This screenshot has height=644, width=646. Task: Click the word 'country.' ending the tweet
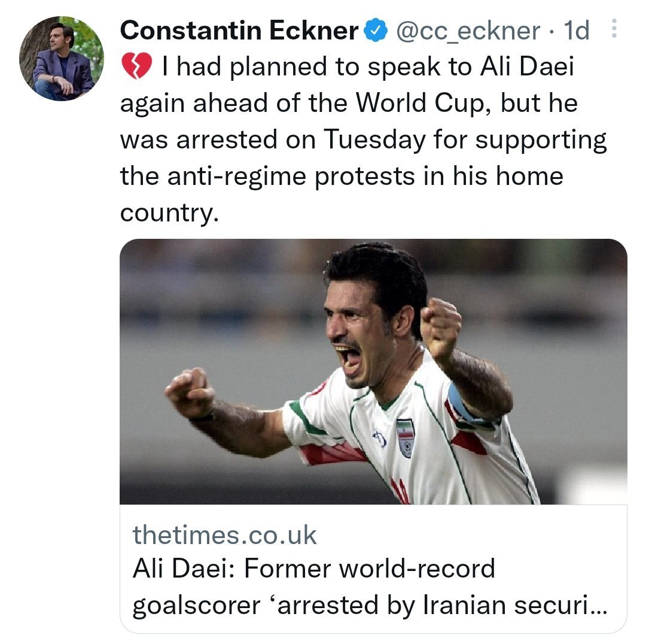click(x=166, y=212)
